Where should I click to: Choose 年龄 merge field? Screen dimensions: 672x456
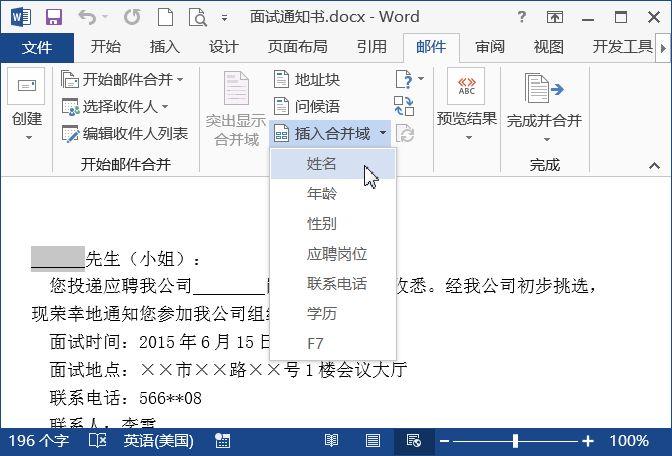click(x=333, y=194)
